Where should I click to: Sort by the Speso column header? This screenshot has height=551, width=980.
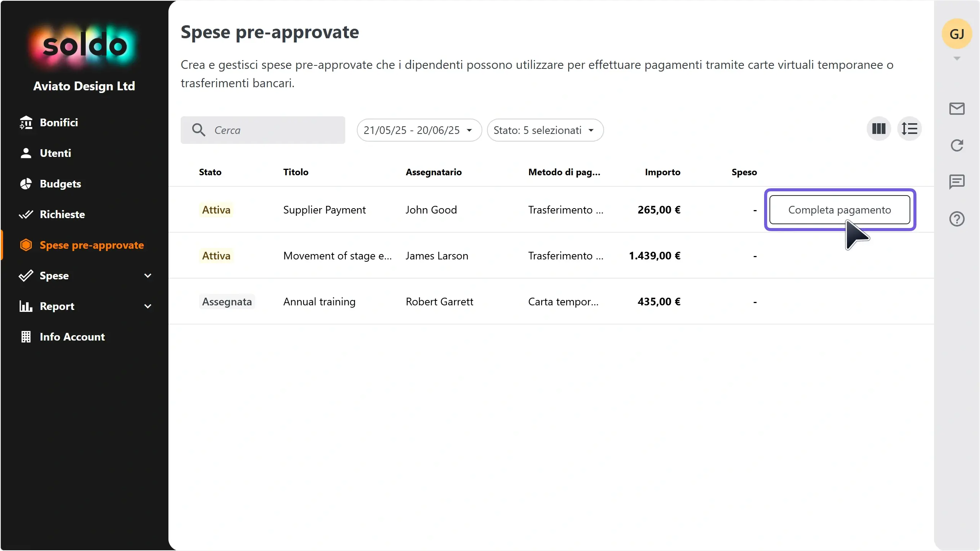(744, 172)
